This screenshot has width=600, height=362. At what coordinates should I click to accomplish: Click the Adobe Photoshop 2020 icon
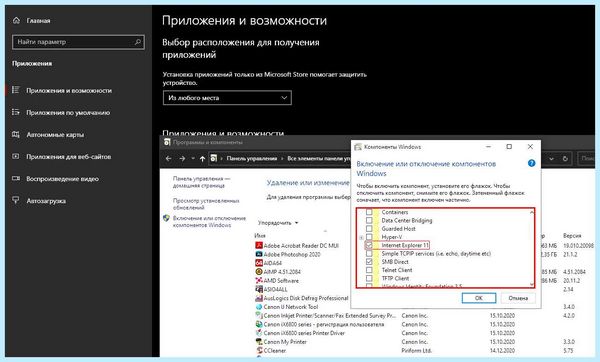pyautogui.click(x=259, y=254)
